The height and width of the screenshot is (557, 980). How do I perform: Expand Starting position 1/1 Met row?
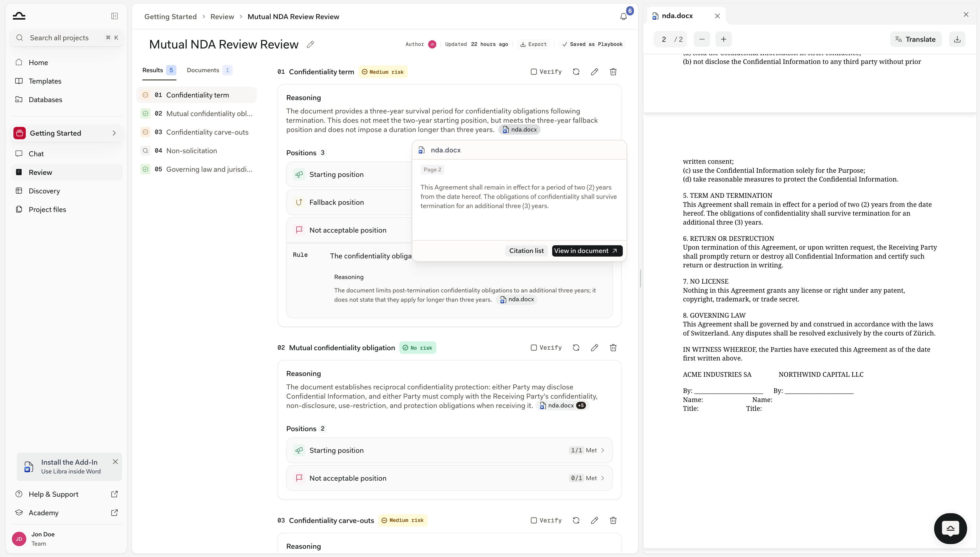pyautogui.click(x=449, y=450)
